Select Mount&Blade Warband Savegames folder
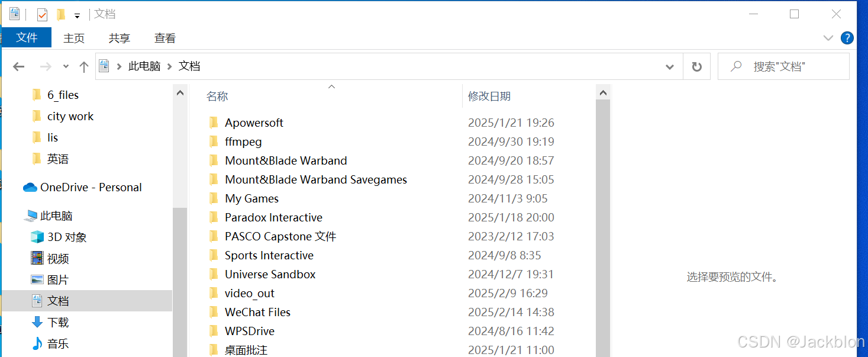 tap(316, 179)
